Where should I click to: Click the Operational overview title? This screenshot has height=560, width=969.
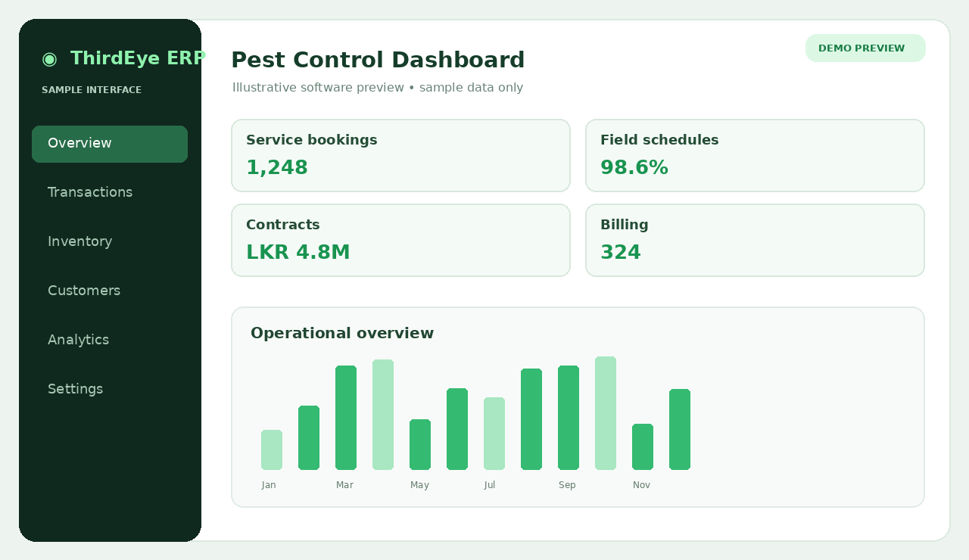pyautogui.click(x=342, y=334)
